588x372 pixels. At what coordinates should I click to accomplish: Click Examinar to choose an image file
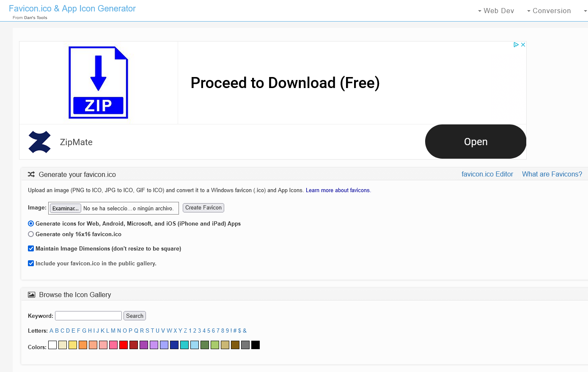coord(65,208)
